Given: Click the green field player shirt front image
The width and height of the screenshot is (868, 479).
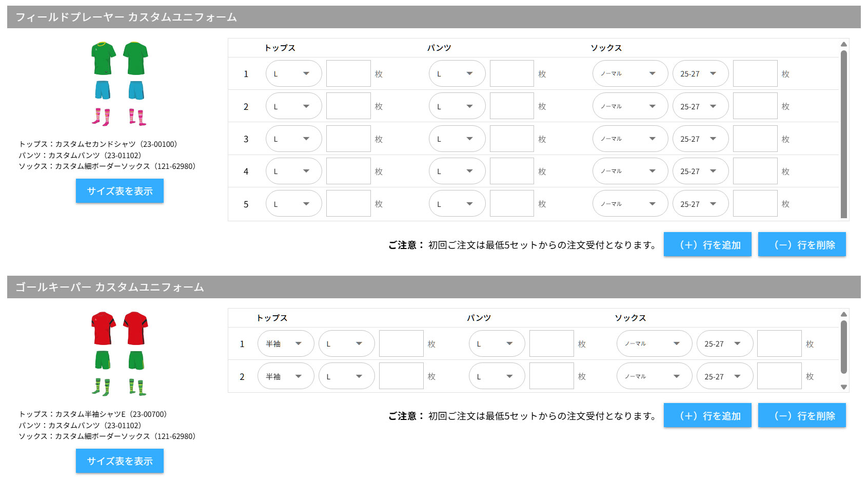Looking at the screenshot, I should coord(103,59).
